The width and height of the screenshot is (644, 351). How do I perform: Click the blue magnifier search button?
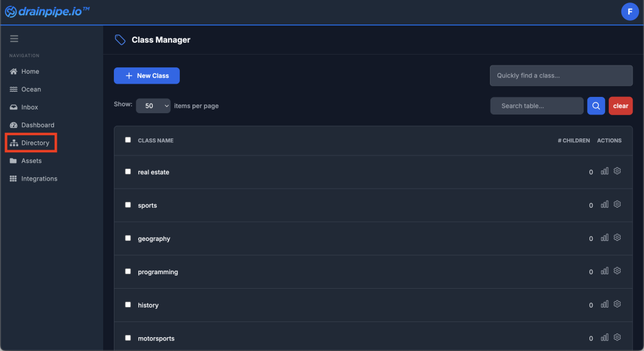596,106
